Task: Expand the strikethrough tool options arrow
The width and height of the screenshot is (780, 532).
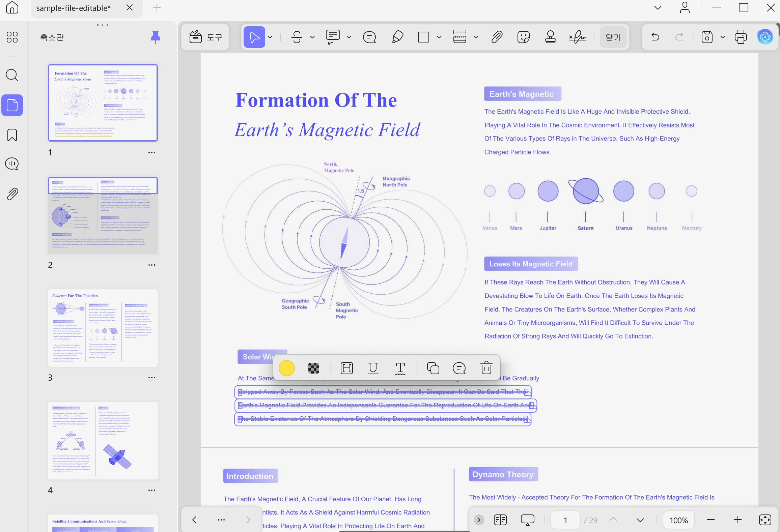Action: [x=312, y=37]
